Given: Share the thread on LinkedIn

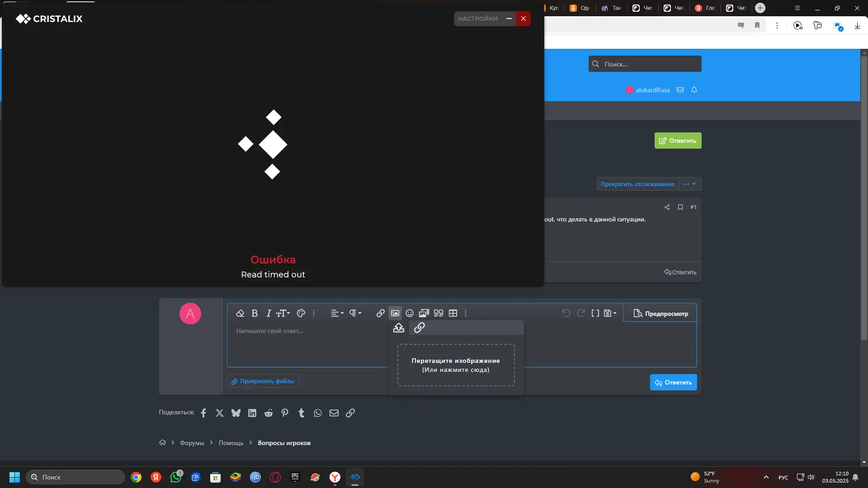Looking at the screenshot, I should (x=252, y=413).
